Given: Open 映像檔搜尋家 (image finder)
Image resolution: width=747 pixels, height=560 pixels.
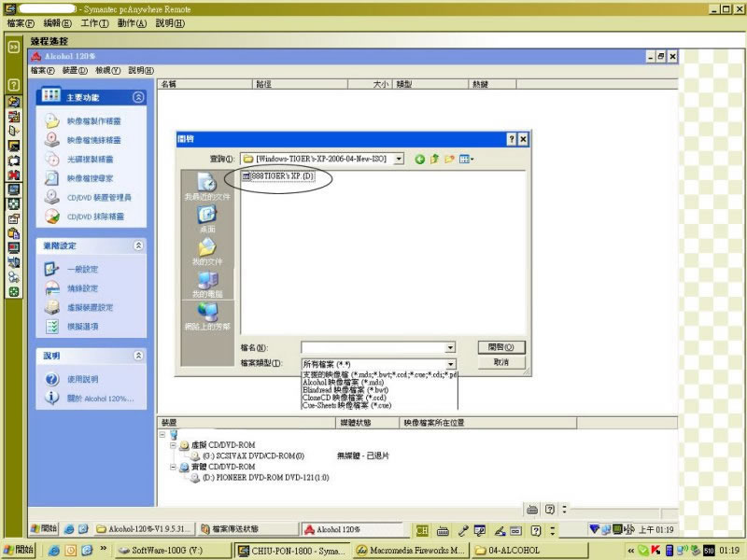Looking at the screenshot, I should click(x=90, y=178).
